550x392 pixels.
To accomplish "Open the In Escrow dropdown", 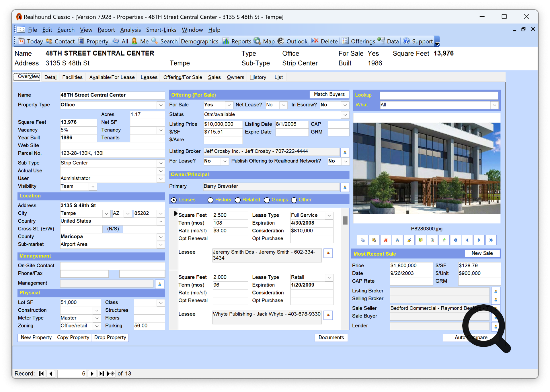I will click(345, 105).
